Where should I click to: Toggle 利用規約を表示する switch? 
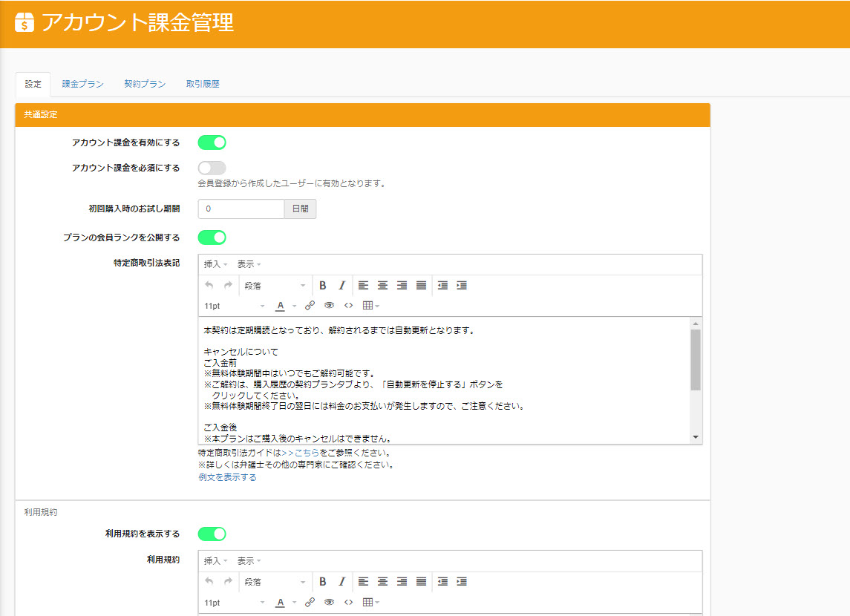(212, 534)
